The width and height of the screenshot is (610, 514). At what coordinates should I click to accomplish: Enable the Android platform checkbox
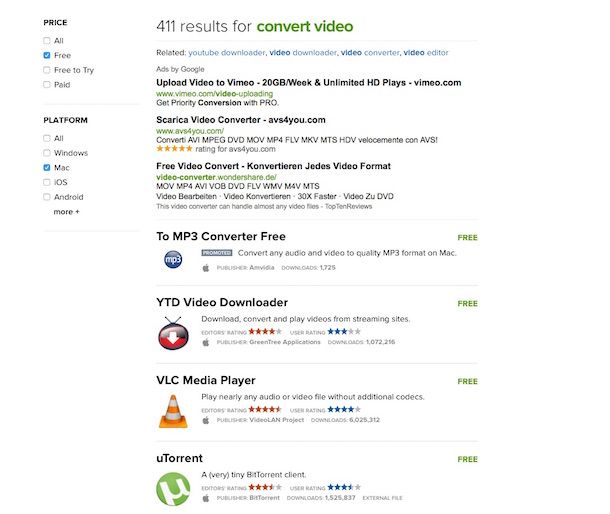47,197
